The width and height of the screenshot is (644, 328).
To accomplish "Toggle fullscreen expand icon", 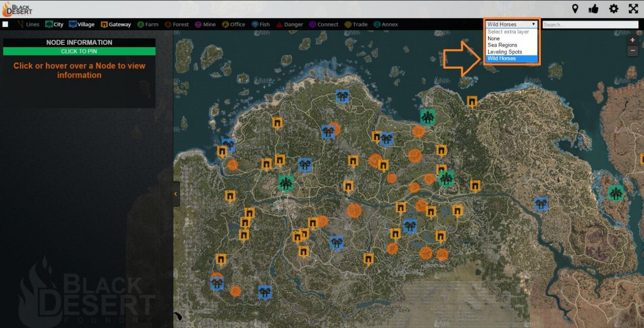I will (633, 9).
